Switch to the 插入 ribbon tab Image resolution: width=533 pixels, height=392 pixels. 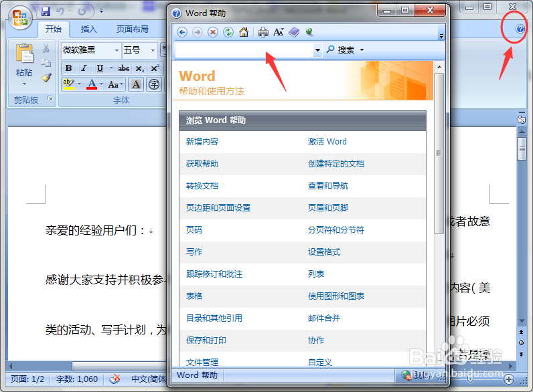pos(88,29)
